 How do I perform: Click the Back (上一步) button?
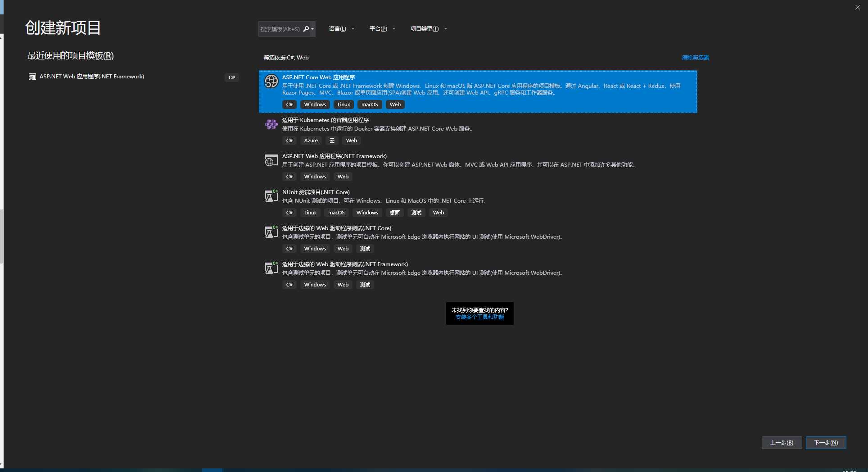[782, 443]
